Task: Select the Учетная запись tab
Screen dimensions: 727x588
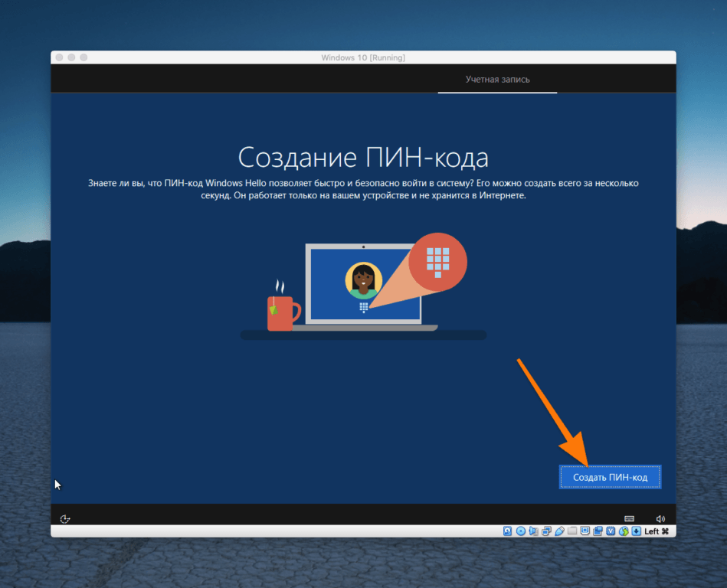Action: (497, 79)
